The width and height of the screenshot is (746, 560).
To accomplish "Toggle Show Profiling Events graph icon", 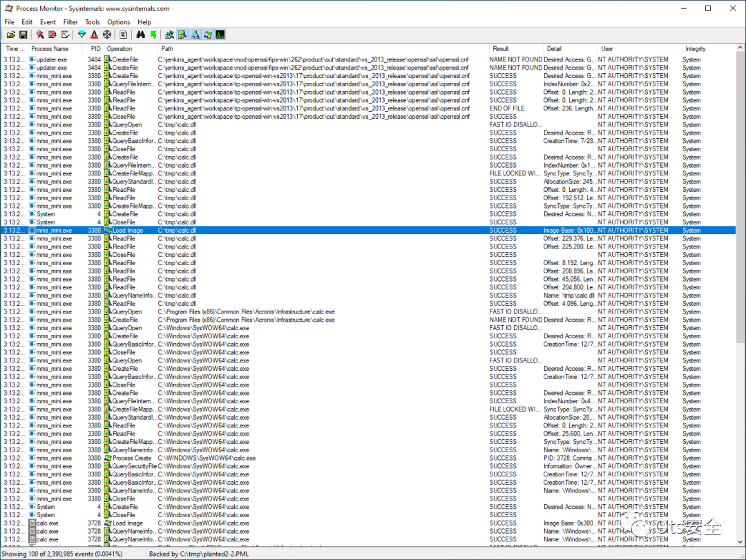I will pos(220,35).
